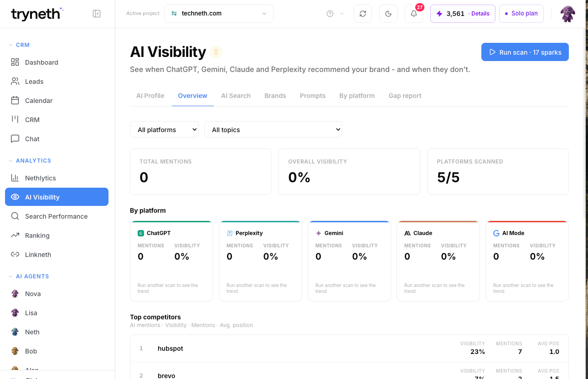Click the Top competitors heading
Viewport: 588px width, 379px height.
pos(155,317)
